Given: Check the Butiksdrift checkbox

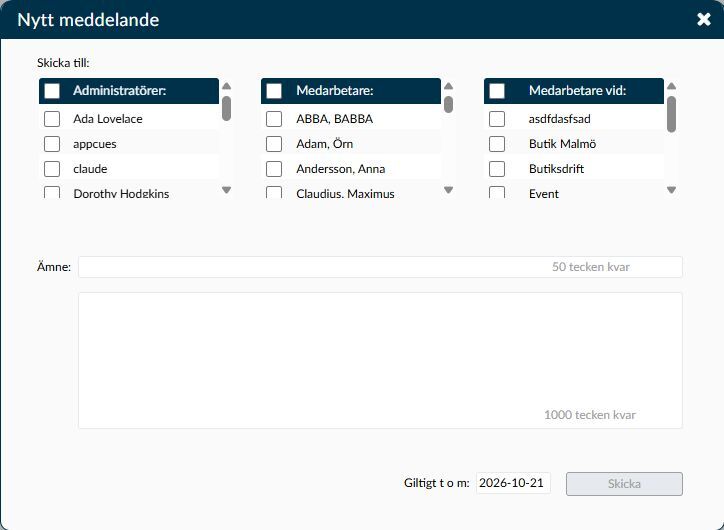Looking at the screenshot, I should pos(497,169).
